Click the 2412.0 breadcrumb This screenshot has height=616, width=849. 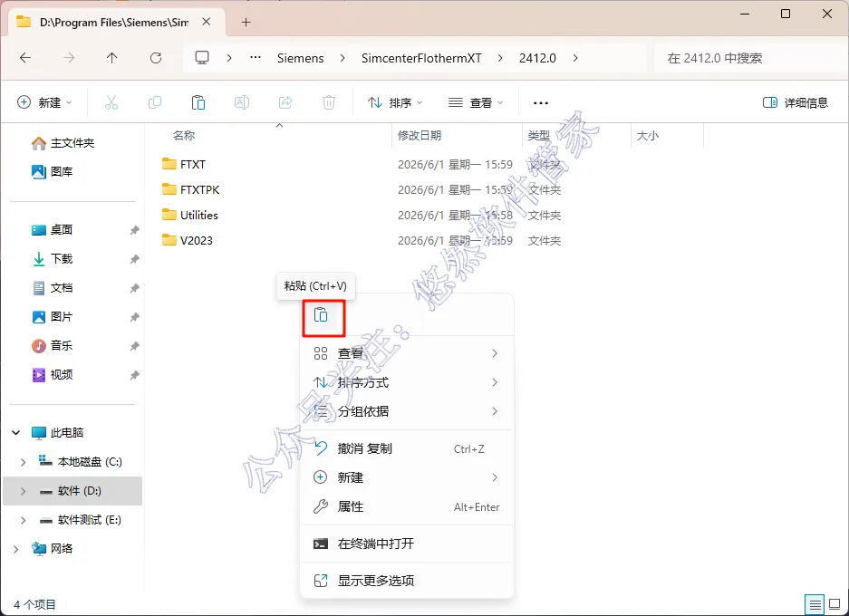coord(537,58)
